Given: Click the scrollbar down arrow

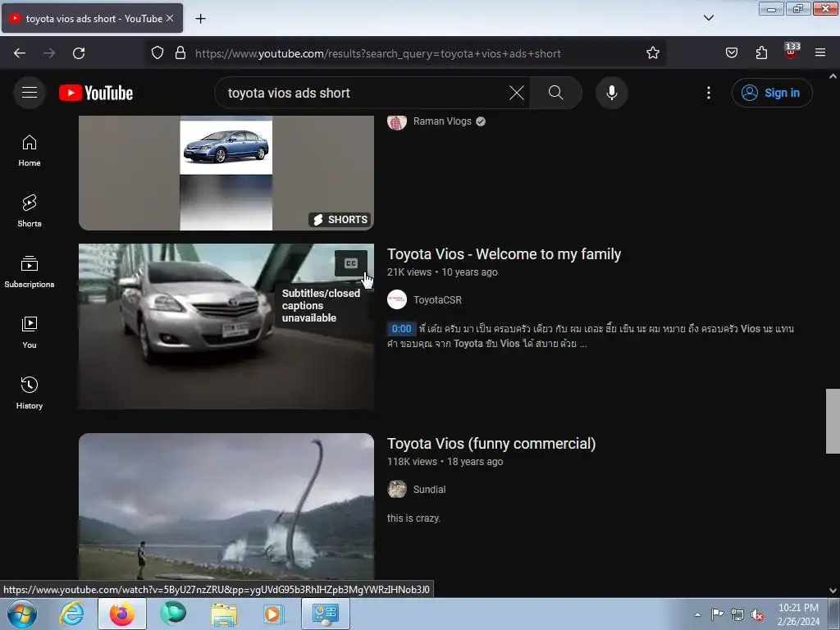Looking at the screenshot, I should (833, 591).
